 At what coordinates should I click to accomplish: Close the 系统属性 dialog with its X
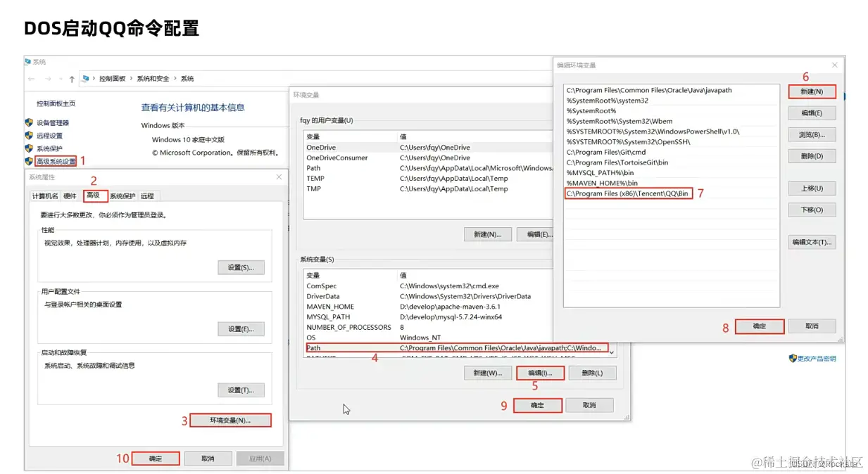279,177
